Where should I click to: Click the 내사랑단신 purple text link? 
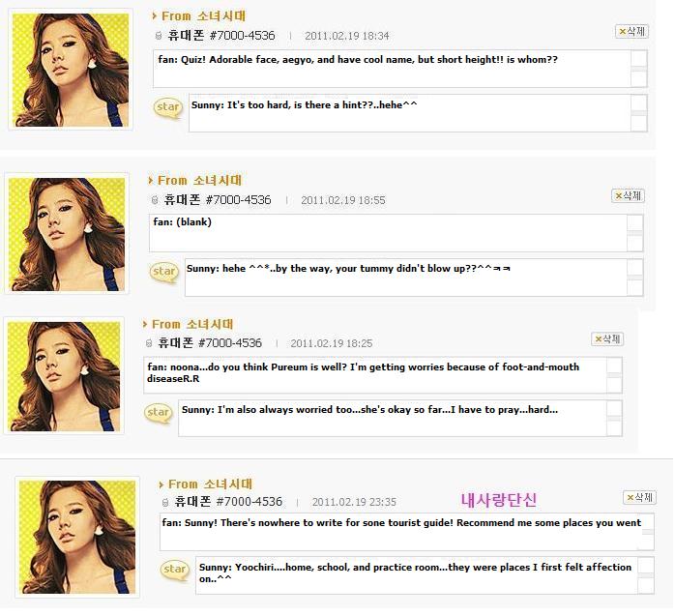[498, 500]
